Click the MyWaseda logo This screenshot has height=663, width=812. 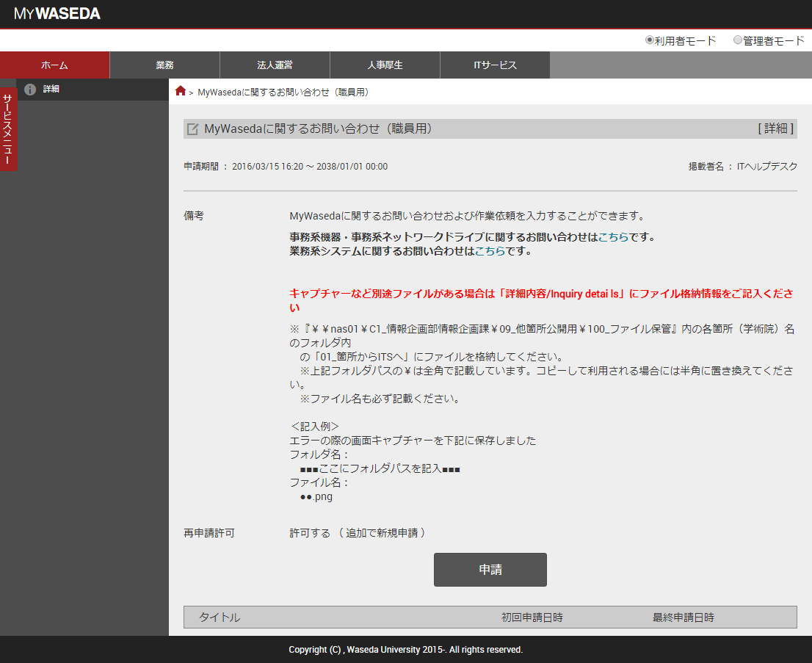click(x=57, y=13)
